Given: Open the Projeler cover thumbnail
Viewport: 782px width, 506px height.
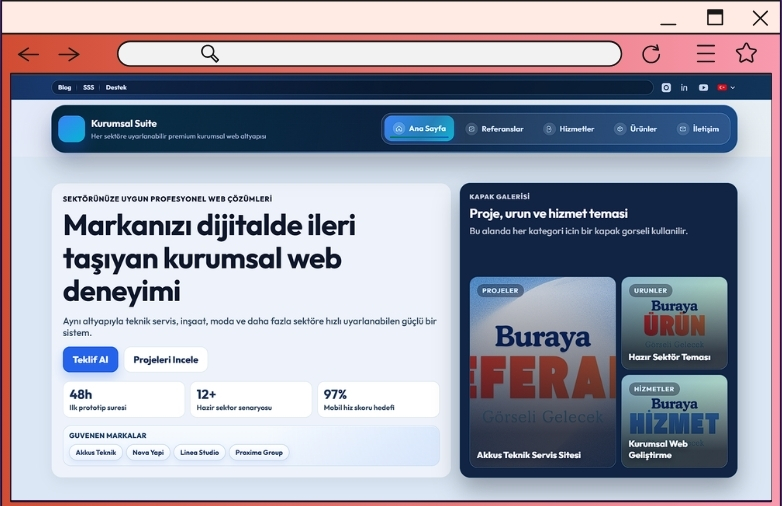Looking at the screenshot, I should pyautogui.click(x=543, y=372).
